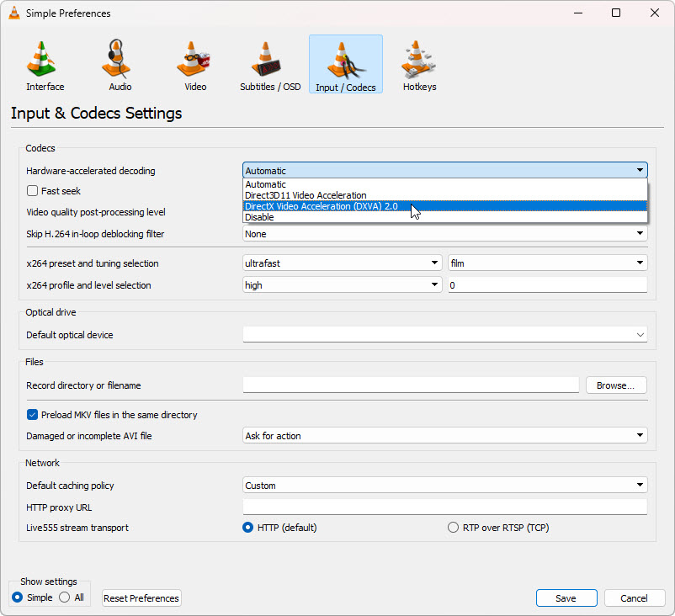The width and height of the screenshot is (675, 616).
Task: Choose DirectX Video Acceleration (DXVA) 2.0
Action: [x=444, y=206]
